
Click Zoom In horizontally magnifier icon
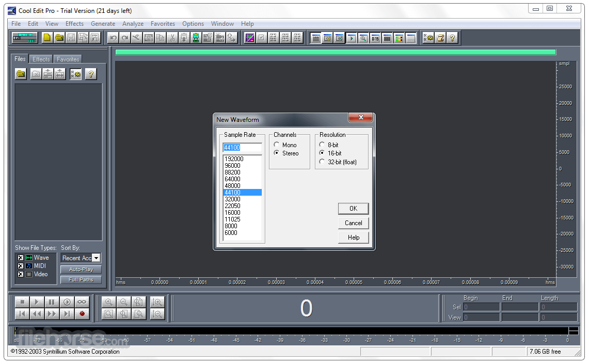(109, 302)
